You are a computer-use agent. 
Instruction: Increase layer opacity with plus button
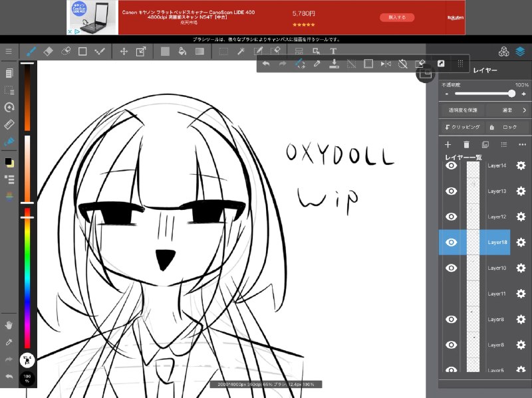click(x=523, y=94)
